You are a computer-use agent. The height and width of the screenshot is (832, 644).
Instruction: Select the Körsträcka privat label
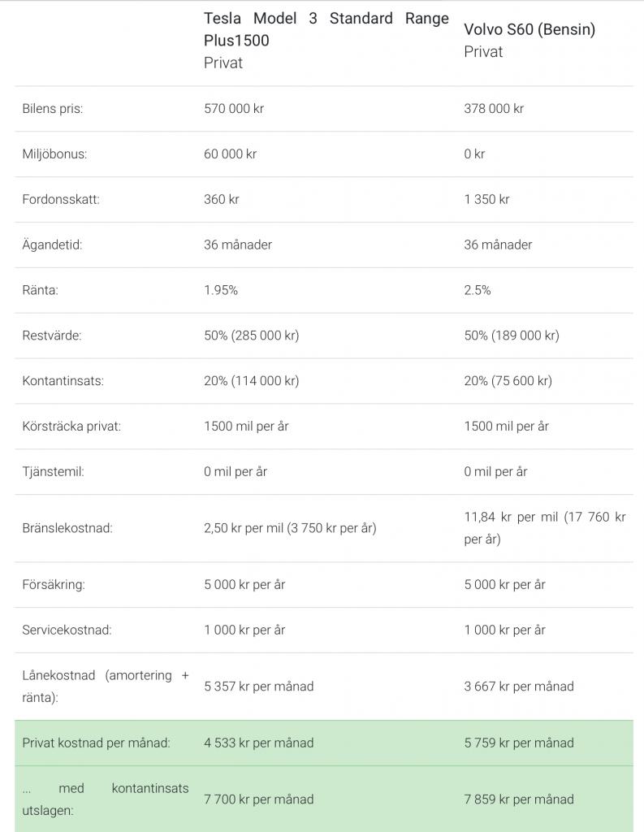[x=71, y=427]
